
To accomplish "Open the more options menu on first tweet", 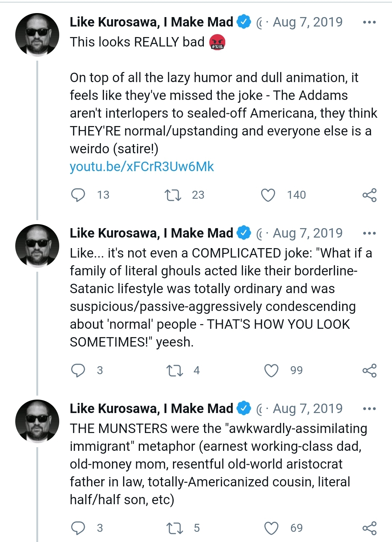I will coord(369,22).
